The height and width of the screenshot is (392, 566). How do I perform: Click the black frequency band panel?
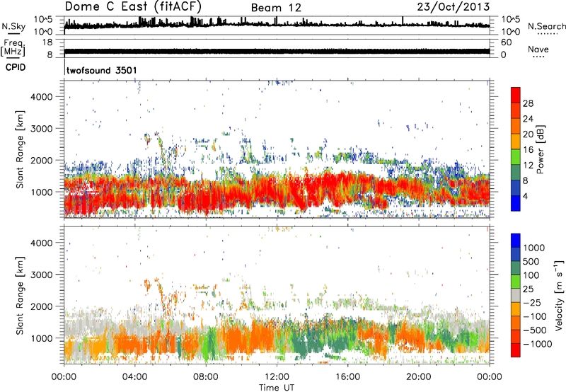point(277,48)
